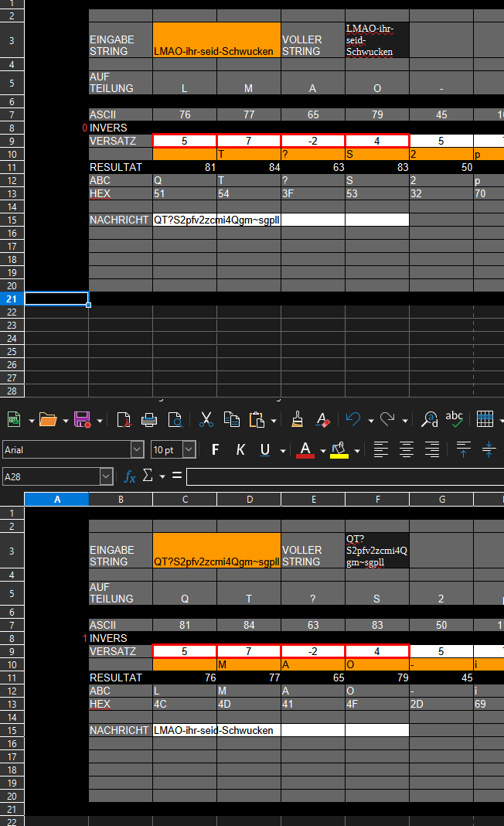Click the Arial font name field
Viewport: 504px width, 826px height.
point(67,449)
